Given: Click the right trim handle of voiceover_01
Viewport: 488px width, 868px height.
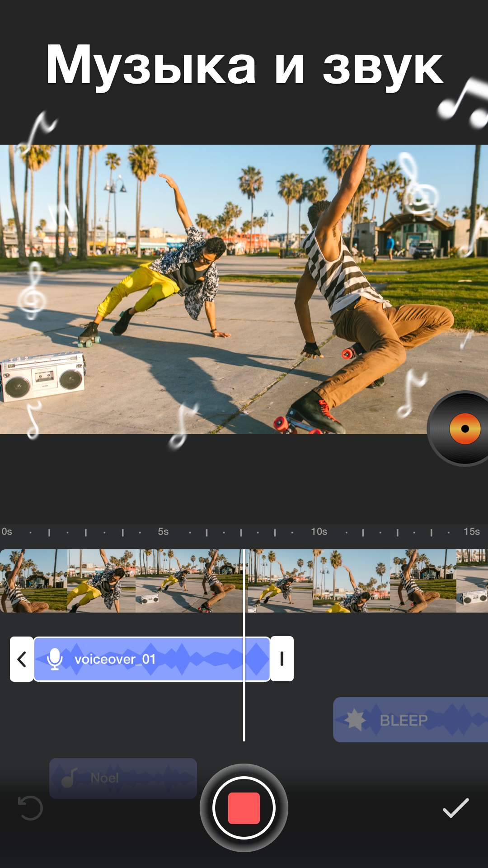Looking at the screenshot, I should tap(282, 659).
